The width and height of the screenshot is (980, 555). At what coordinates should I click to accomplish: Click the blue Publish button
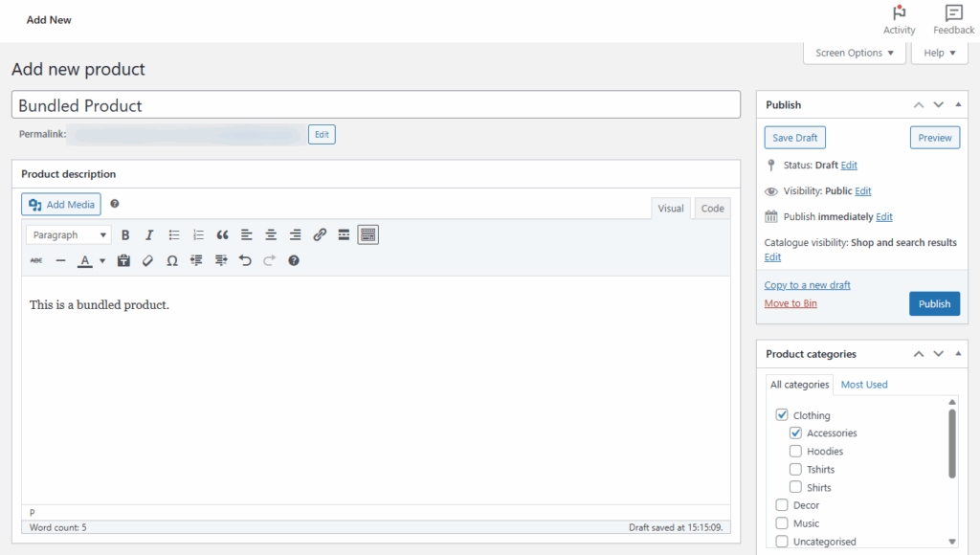pos(934,304)
